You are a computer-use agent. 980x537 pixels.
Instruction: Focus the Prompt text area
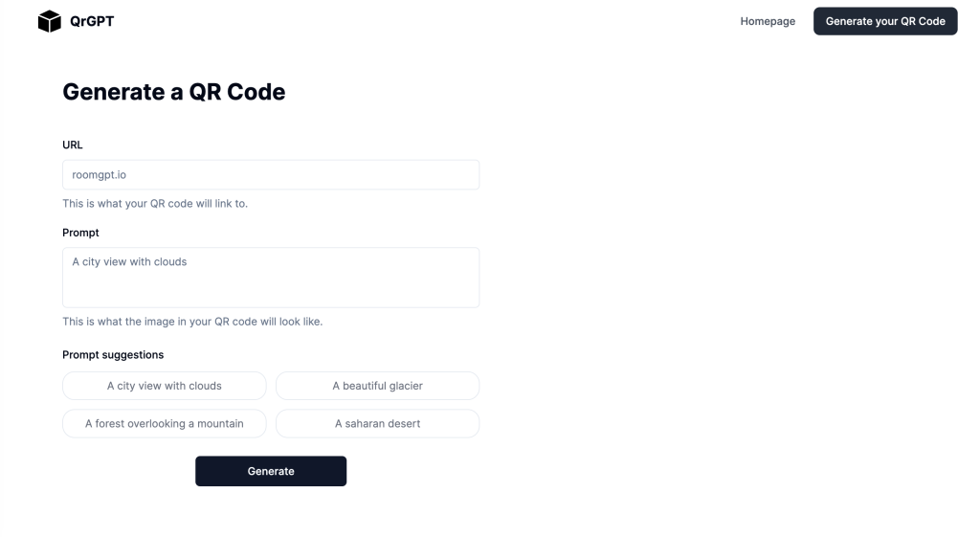271,278
